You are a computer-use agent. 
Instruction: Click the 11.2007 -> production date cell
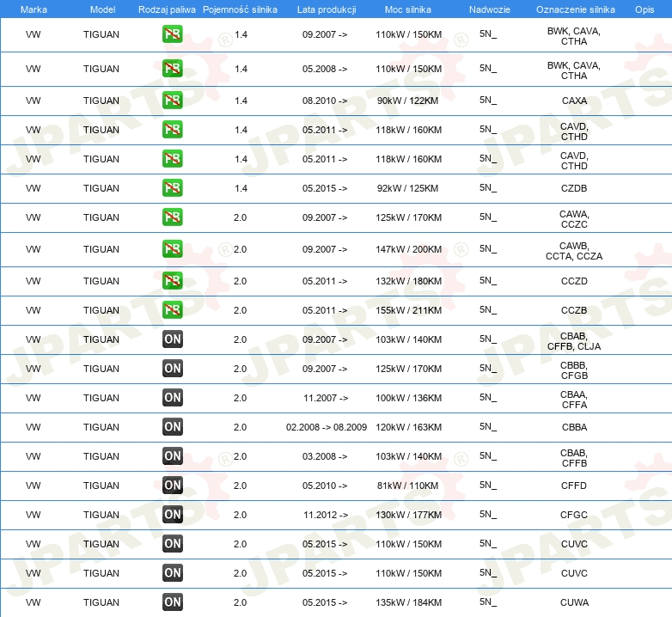[x=326, y=398]
